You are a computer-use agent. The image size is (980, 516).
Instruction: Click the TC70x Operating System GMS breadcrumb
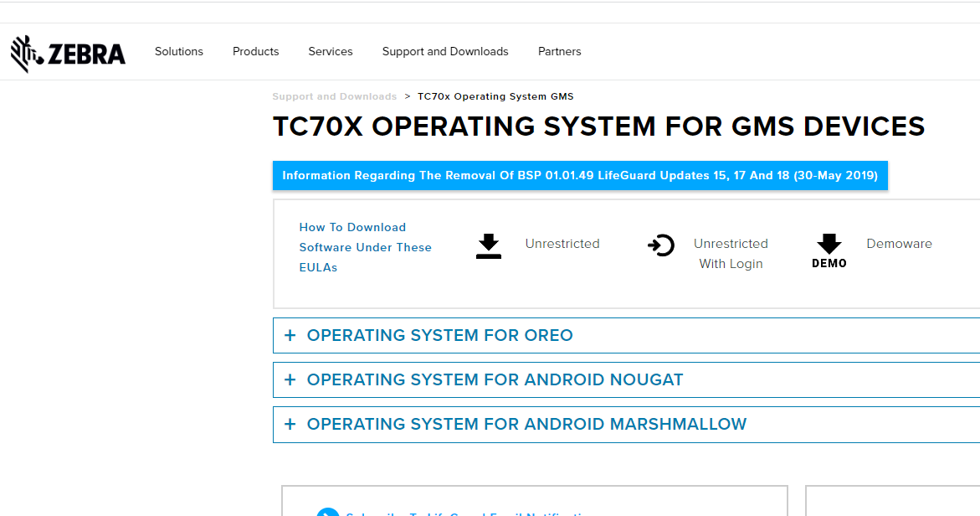pyautogui.click(x=495, y=96)
